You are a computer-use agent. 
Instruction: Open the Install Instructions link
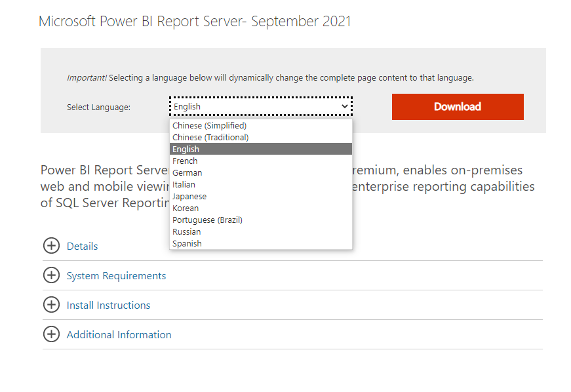click(x=108, y=305)
